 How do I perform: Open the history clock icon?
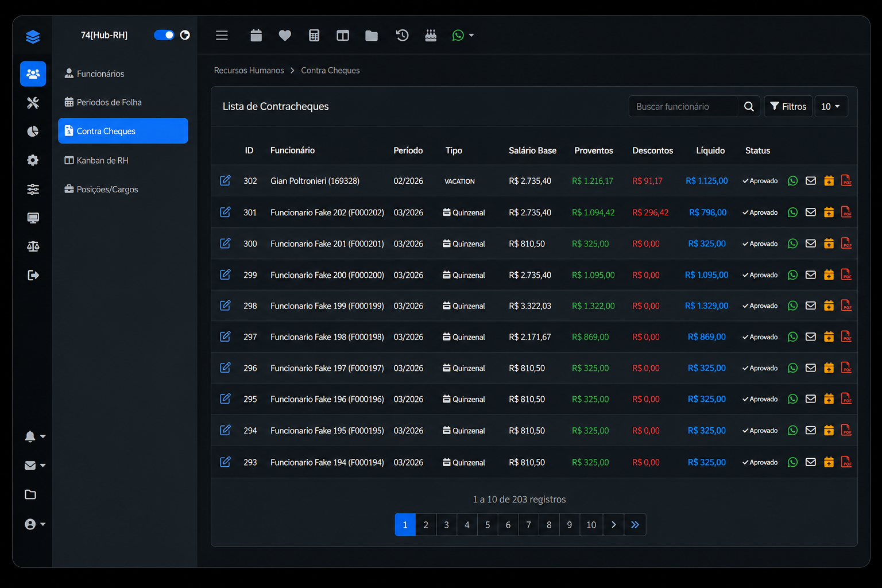coord(402,36)
